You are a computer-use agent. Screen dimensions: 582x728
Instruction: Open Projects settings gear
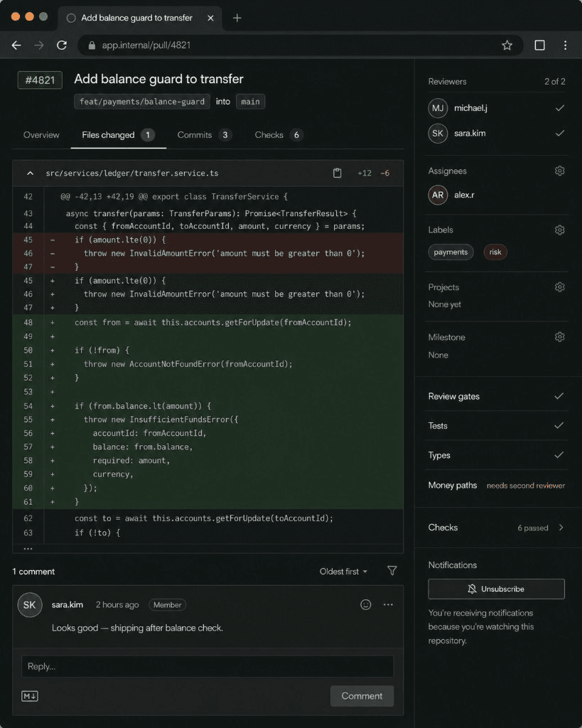point(560,287)
